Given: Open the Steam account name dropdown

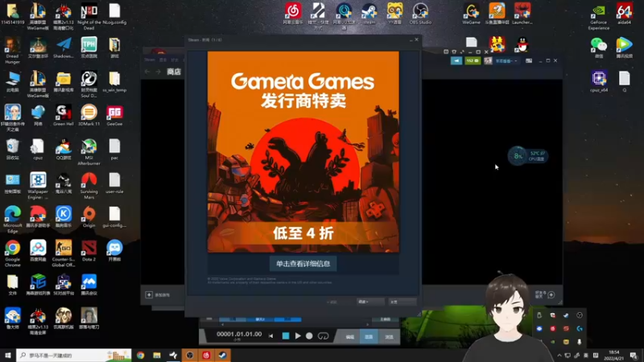Looking at the screenshot, I should click(x=506, y=61).
